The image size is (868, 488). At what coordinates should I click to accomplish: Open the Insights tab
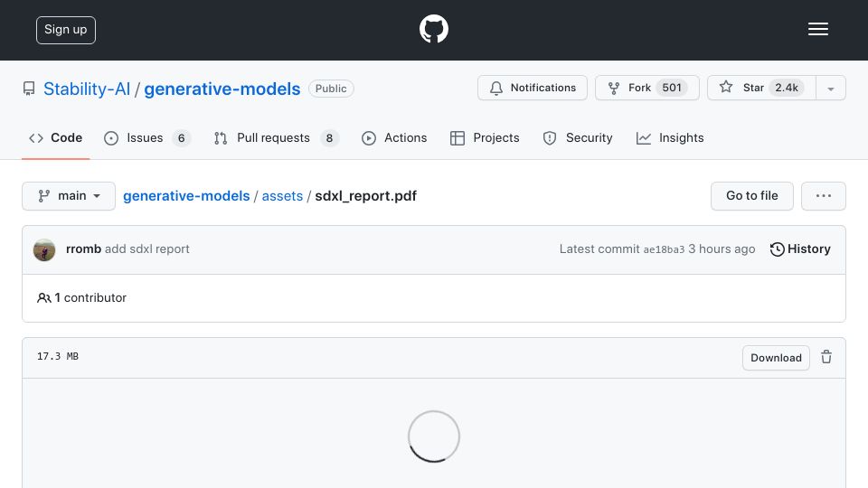(x=670, y=137)
